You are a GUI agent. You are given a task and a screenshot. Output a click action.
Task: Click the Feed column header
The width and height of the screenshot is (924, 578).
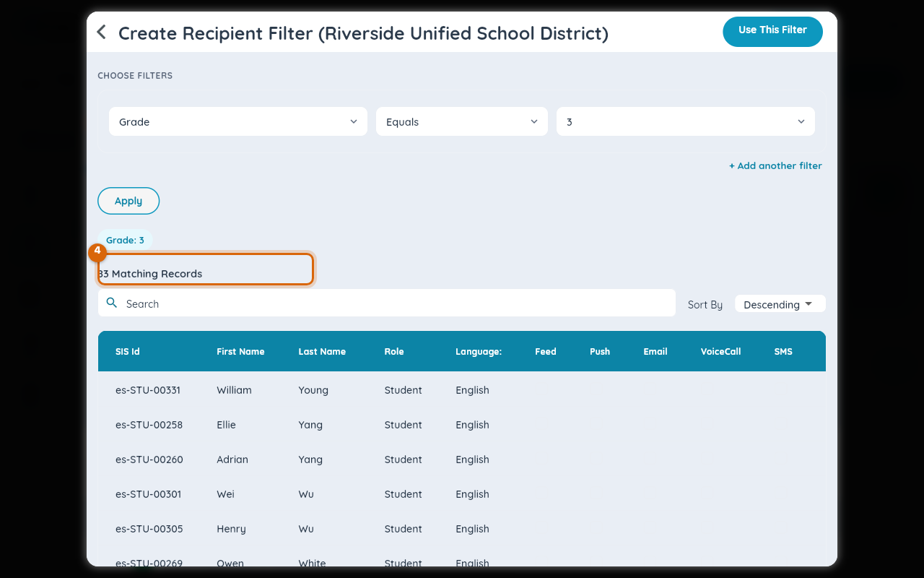(x=546, y=352)
